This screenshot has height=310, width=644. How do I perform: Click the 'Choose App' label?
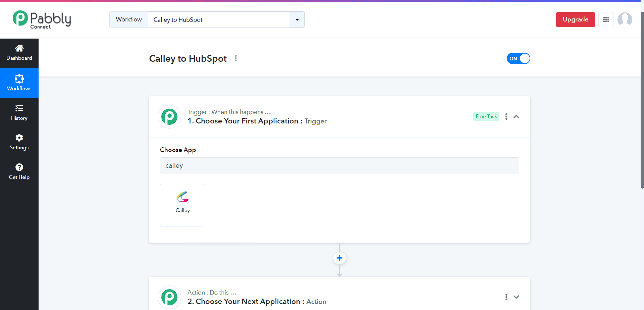(178, 150)
